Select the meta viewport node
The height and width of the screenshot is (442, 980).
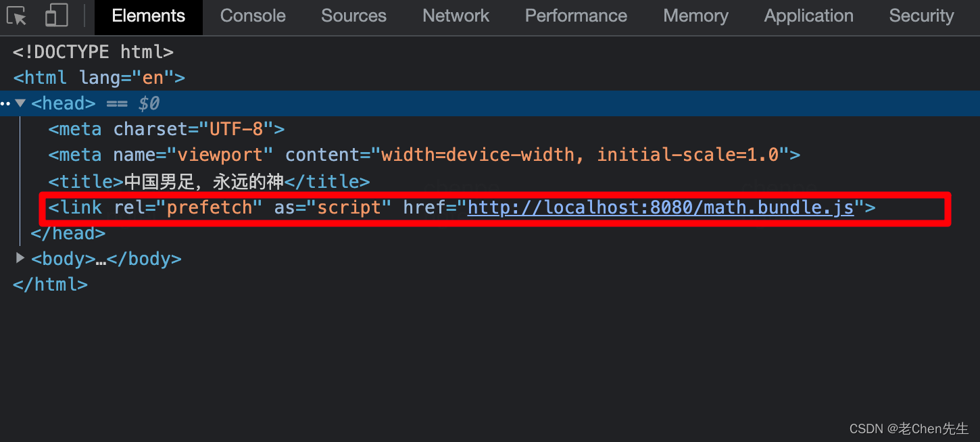coord(424,155)
